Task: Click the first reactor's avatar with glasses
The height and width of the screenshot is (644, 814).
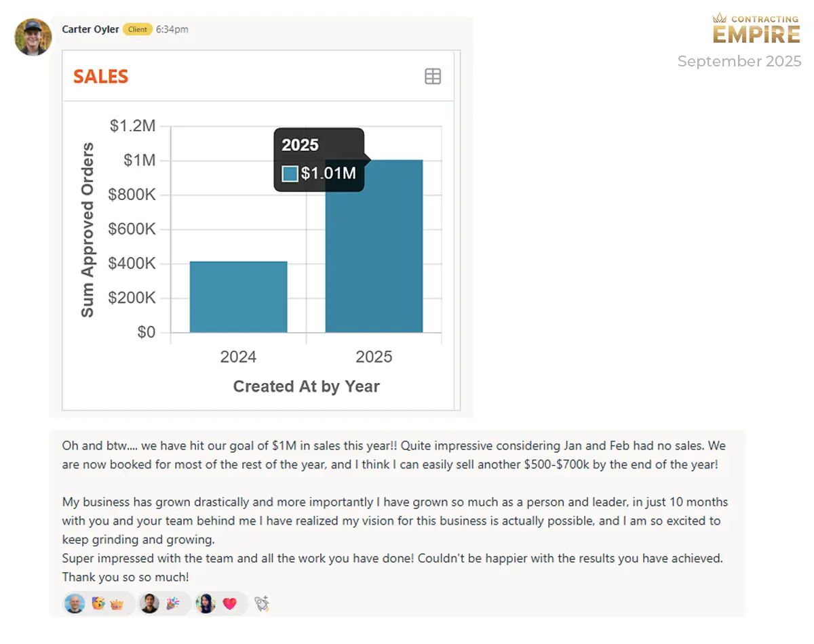Action: (75, 603)
